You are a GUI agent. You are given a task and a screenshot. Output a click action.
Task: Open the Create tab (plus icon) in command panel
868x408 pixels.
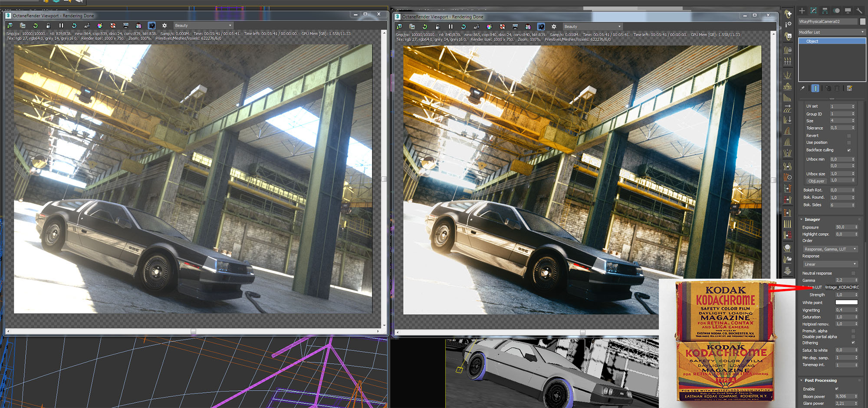tap(802, 11)
